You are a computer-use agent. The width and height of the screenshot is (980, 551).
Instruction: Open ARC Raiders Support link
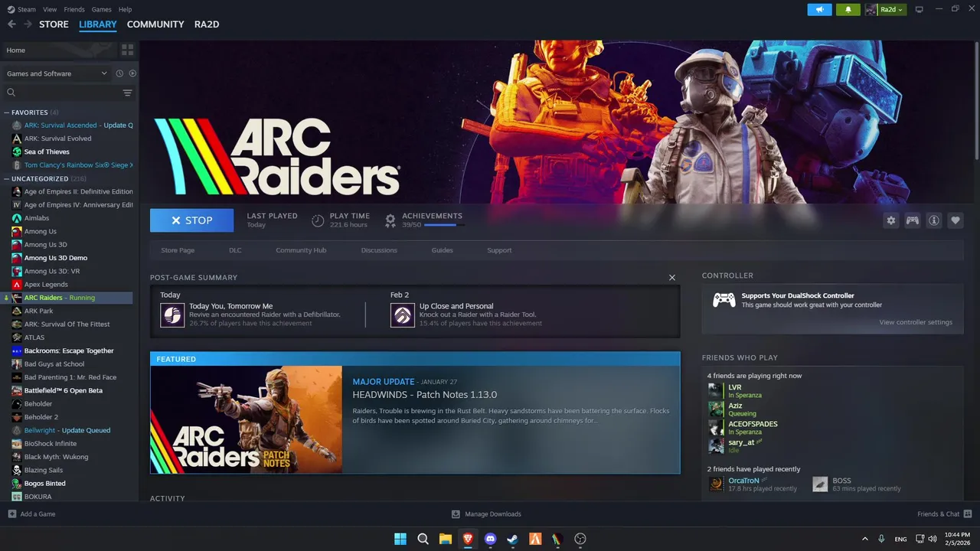point(499,250)
